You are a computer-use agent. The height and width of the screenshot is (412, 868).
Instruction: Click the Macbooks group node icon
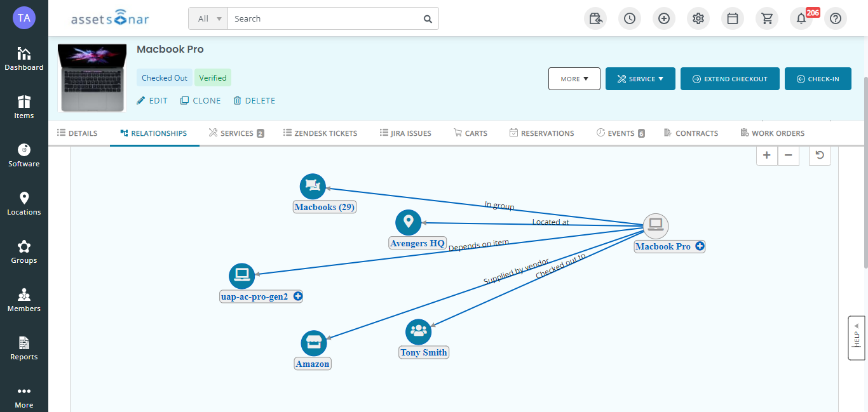(x=313, y=187)
